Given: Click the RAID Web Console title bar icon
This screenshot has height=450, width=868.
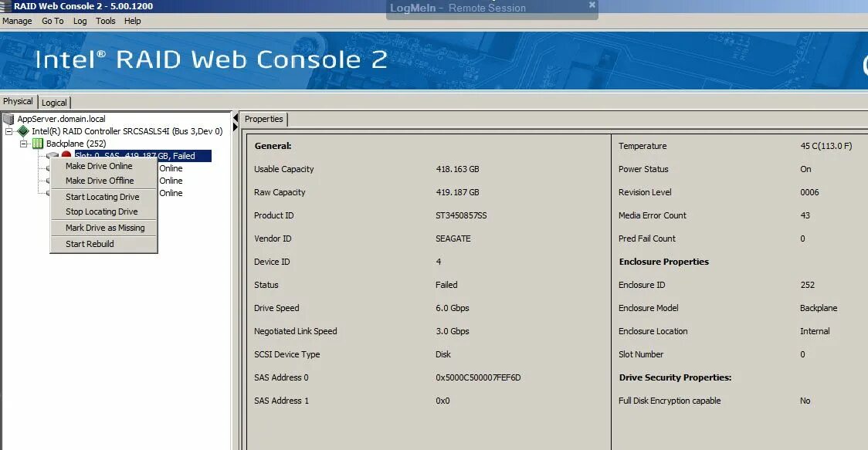Looking at the screenshot, I should (x=5, y=6).
